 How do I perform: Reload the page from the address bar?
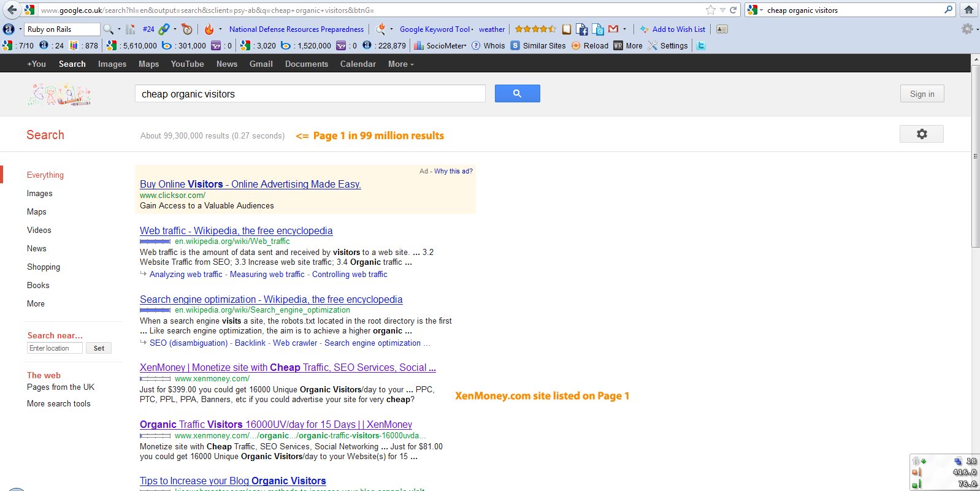(x=733, y=10)
